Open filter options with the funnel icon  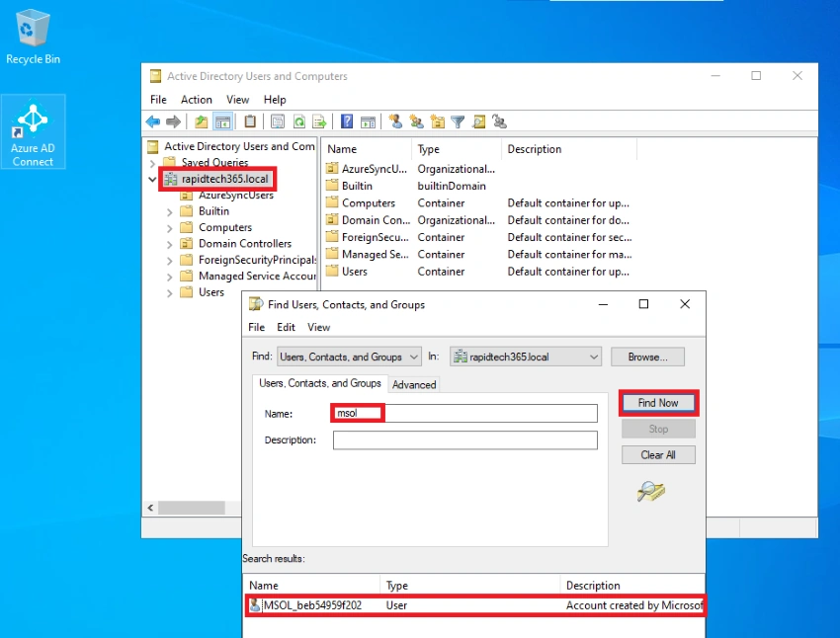[x=458, y=122]
